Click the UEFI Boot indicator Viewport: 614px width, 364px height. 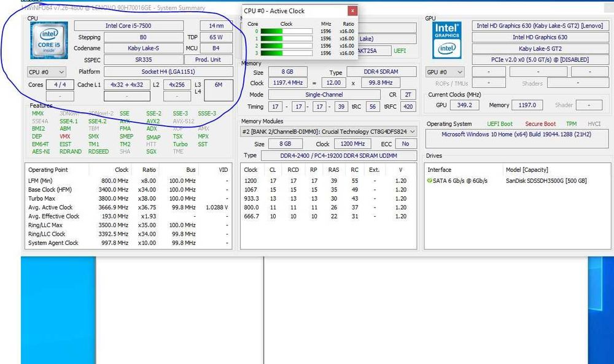click(500, 123)
